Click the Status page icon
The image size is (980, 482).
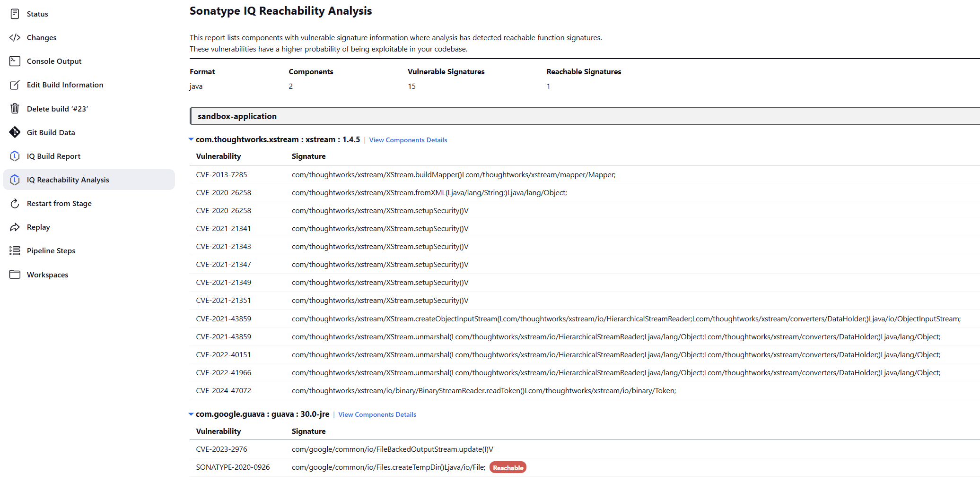click(15, 14)
